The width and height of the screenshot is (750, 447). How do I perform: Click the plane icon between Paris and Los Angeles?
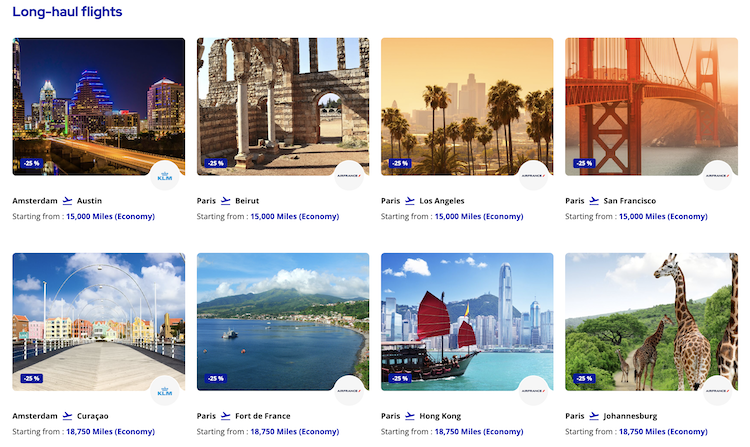[410, 201]
